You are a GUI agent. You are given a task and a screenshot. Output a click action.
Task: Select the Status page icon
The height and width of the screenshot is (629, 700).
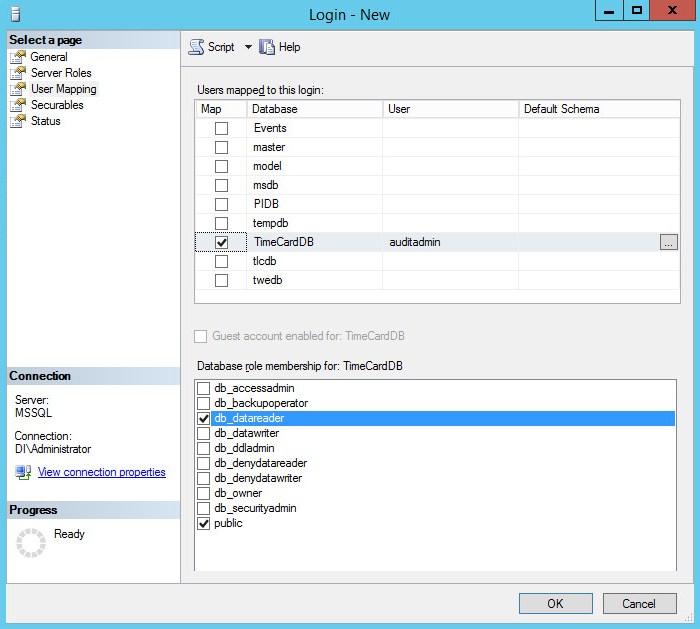click(x=17, y=121)
